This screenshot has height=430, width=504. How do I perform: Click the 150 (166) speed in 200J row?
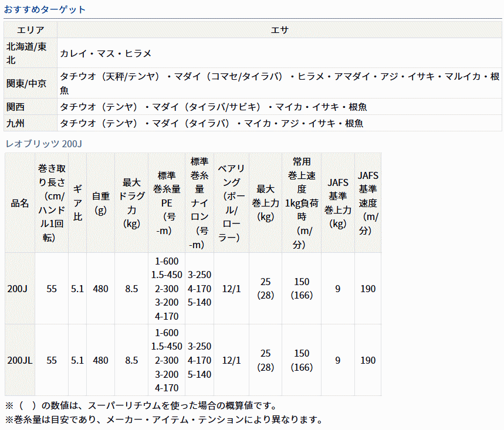[x=302, y=288]
